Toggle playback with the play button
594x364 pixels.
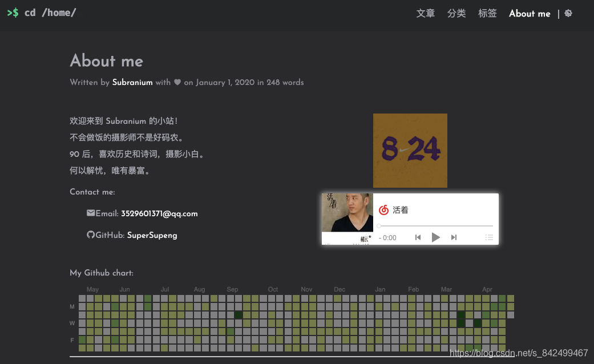point(436,237)
